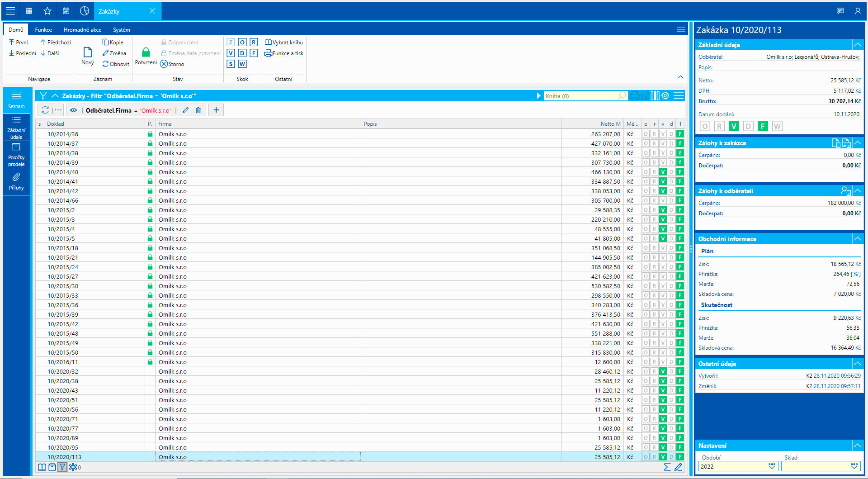This screenshot has height=479, width=868.
Task: Toggle the eye visibility icon in filter bar
Action: 73,110
